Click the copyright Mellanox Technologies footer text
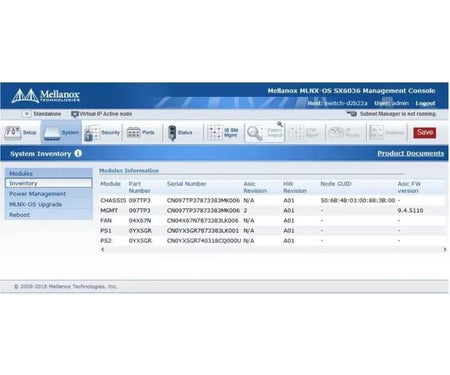This screenshot has width=450, height=375. click(x=66, y=286)
